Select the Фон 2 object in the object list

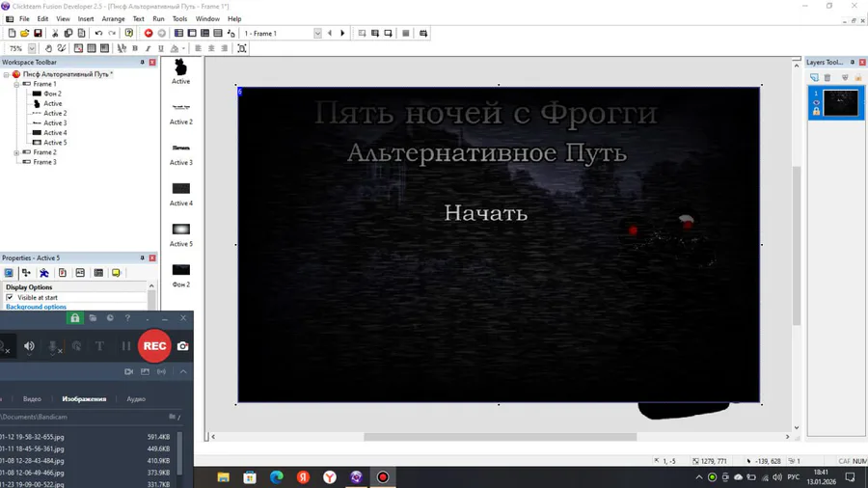[x=181, y=275]
